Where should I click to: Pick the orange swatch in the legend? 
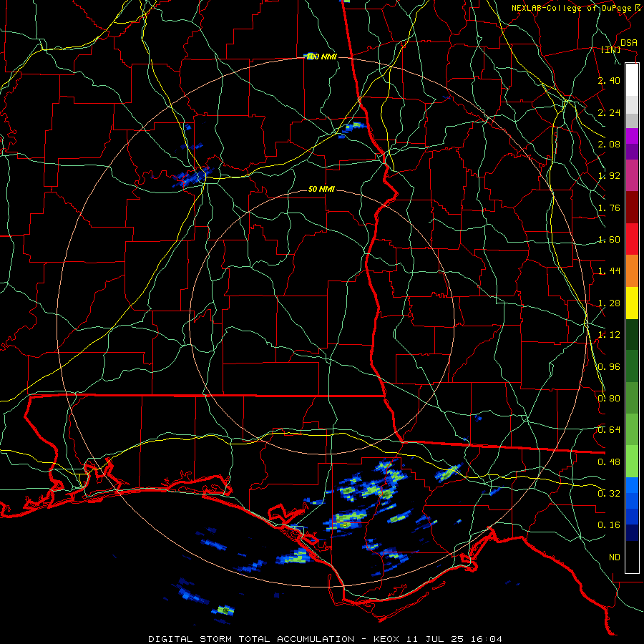(x=632, y=270)
